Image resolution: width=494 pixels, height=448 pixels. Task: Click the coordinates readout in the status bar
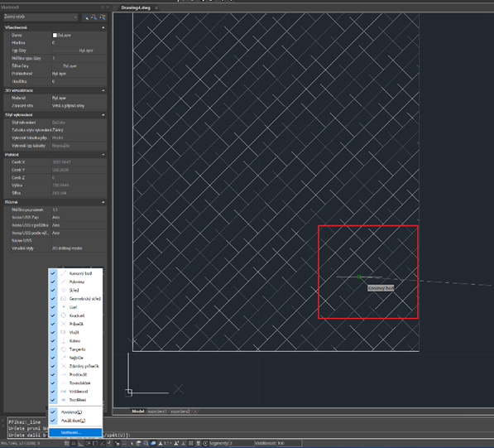20,443
